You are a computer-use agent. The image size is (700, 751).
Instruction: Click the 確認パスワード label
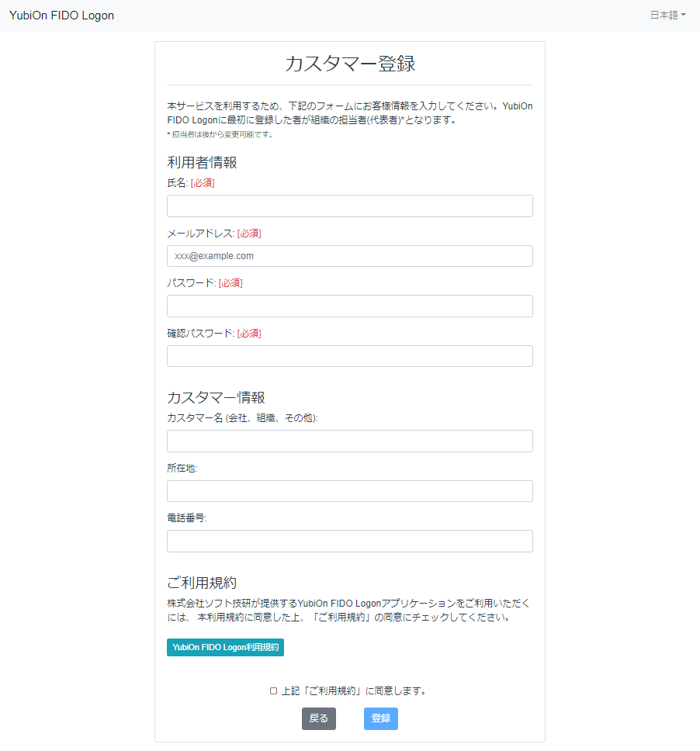click(199, 334)
